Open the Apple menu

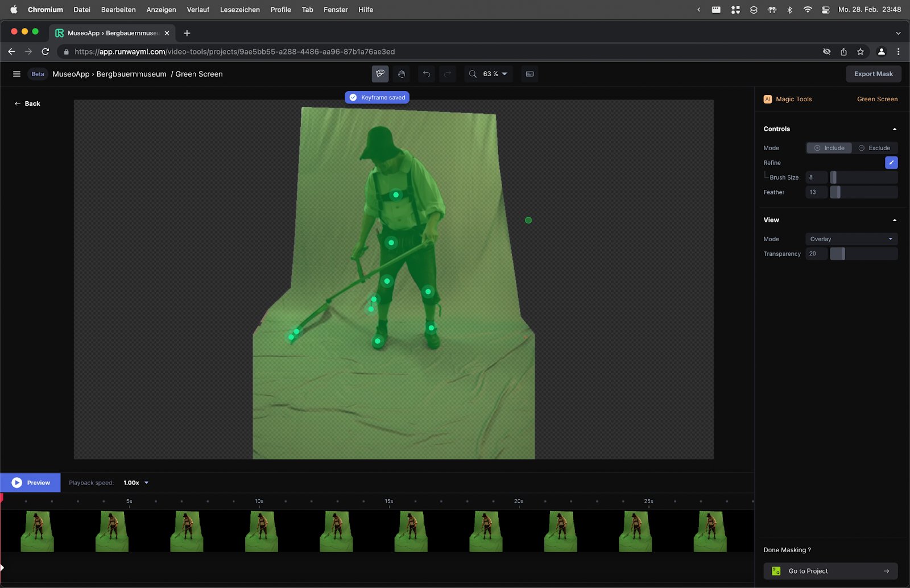(14, 10)
